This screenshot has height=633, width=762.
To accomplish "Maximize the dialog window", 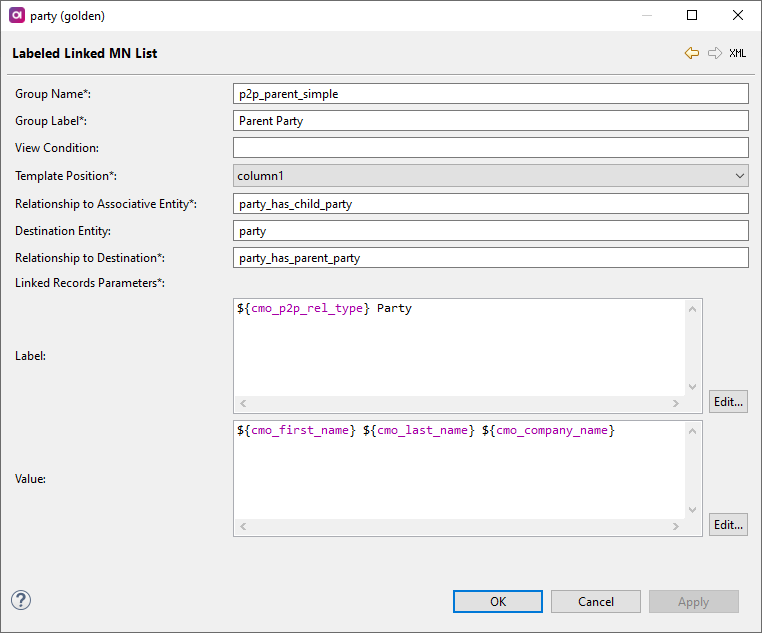I will point(692,15).
